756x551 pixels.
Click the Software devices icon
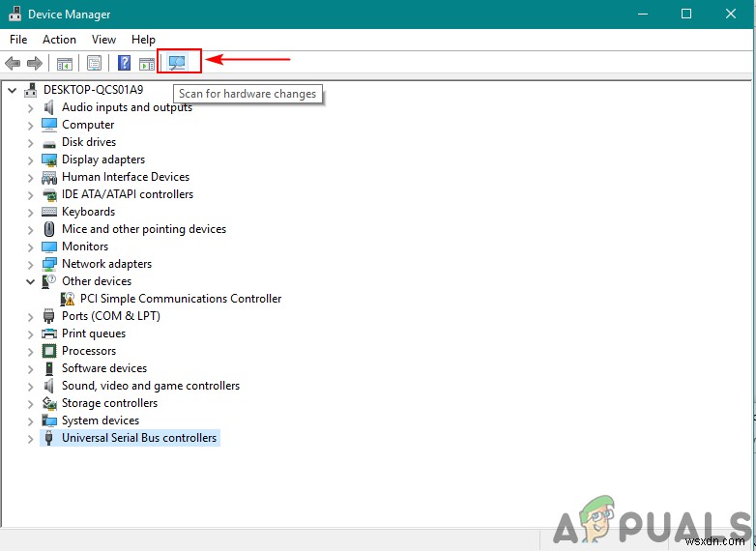[x=48, y=368]
